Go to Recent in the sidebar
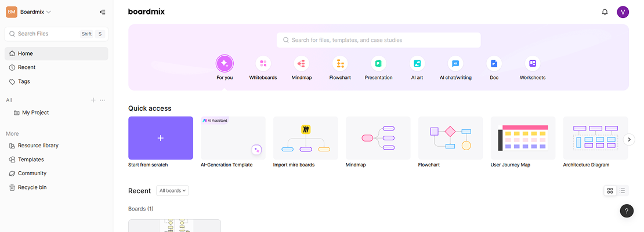Viewport: 644px width, 232px height. (27, 67)
